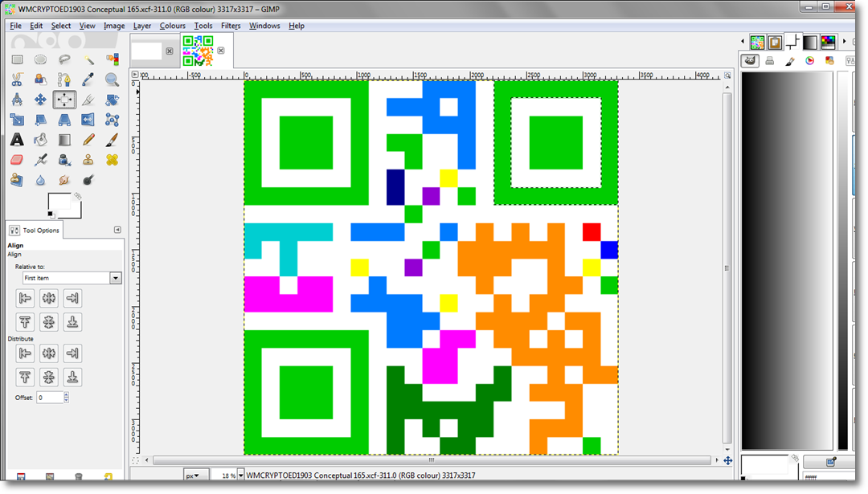This screenshot has height=494, width=868.
Task: Open the 18 % zoom level dropdown
Action: pyautogui.click(x=241, y=476)
